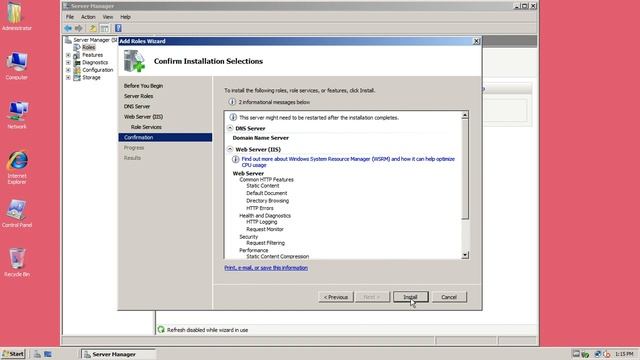This screenshot has height=360, width=640.
Task: Click the Cancel button
Action: (449, 297)
